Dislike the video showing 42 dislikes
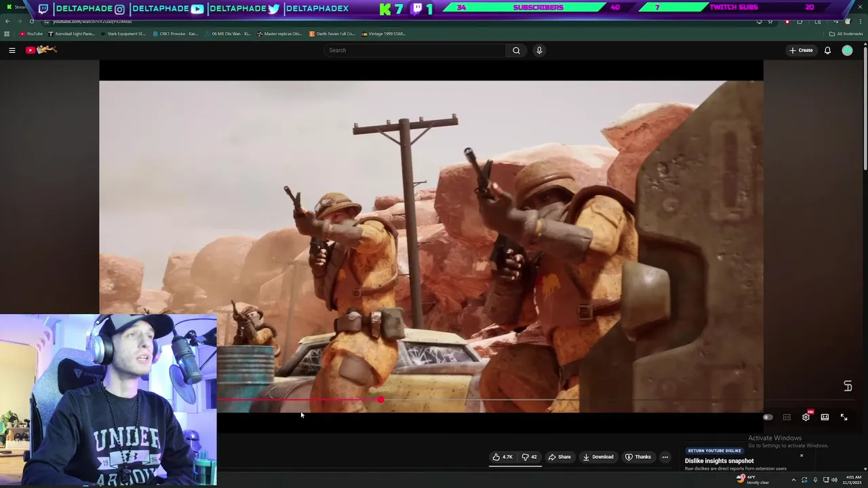This screenshot has height=488, width=868. [530, 457]
